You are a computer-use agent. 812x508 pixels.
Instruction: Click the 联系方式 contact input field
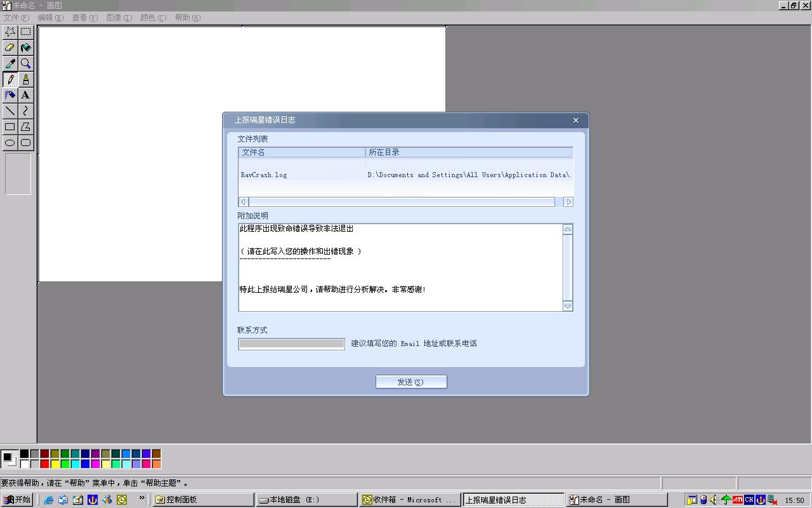[292, 344]
